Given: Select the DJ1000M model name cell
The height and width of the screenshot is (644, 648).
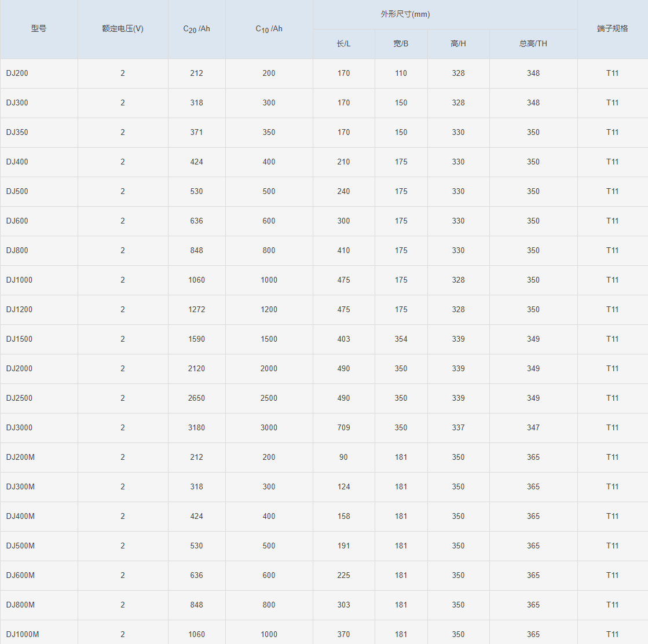Looking at the screenshot, I should pos(23,635).
